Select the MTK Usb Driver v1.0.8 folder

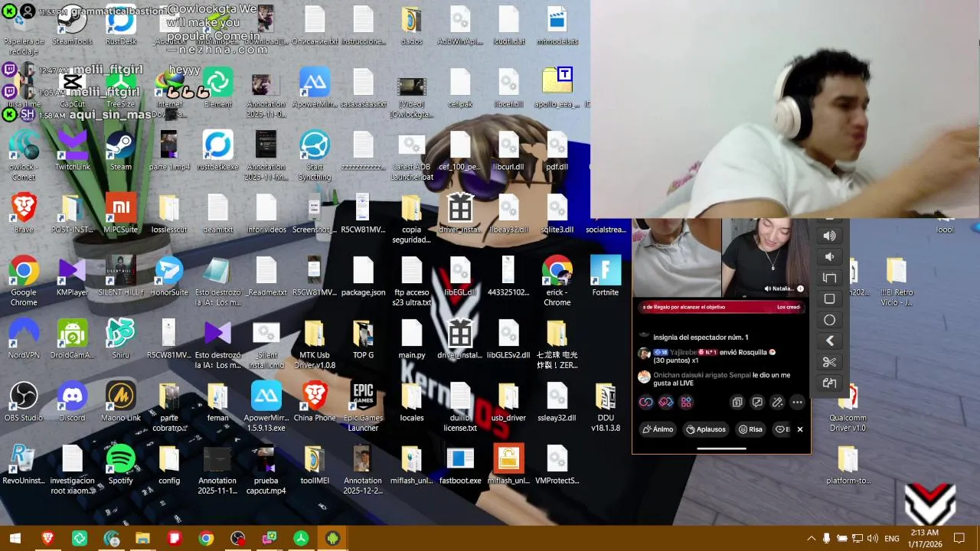point(315,344)
